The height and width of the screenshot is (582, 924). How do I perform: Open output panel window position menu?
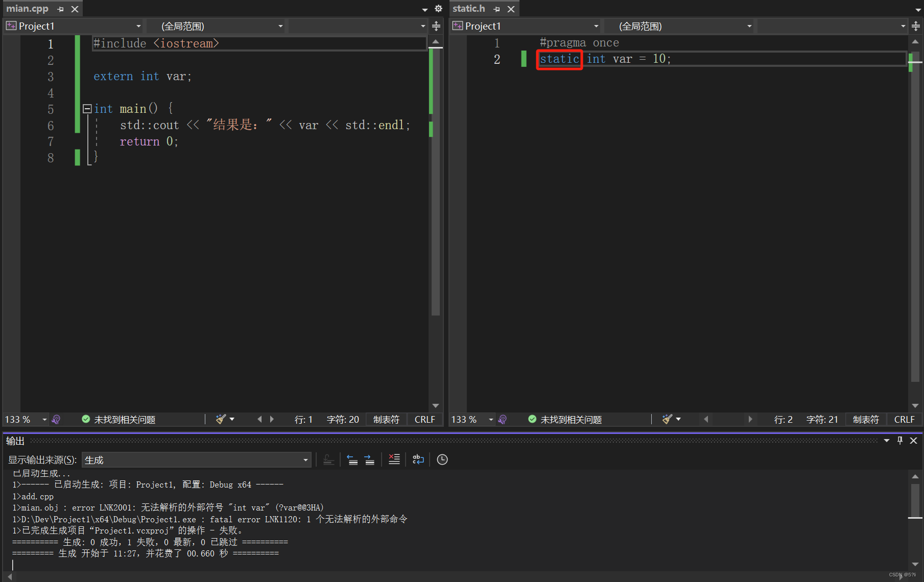(x=887, y=441)
